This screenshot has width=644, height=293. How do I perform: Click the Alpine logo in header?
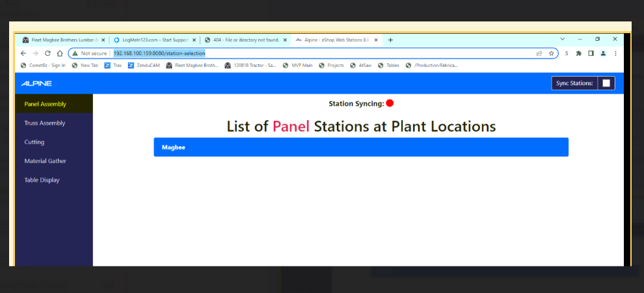click(x=36, y=83)
